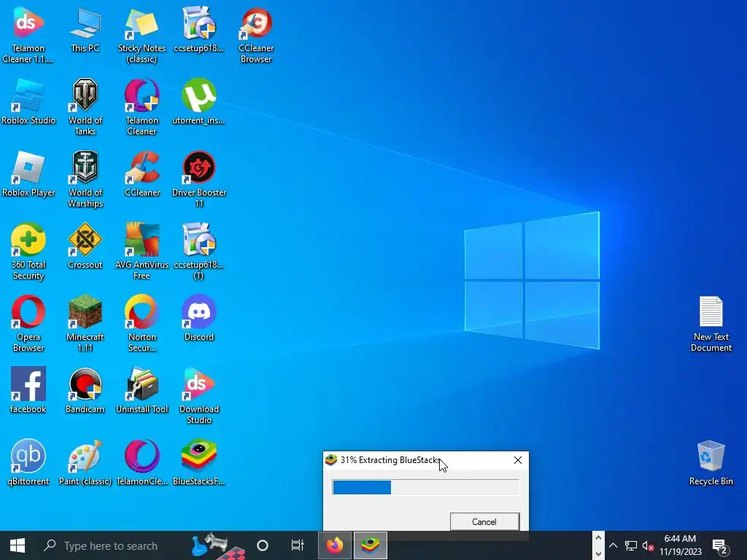
Task: Open Cortana from the taskbar
Action: [x=263, y=545]
